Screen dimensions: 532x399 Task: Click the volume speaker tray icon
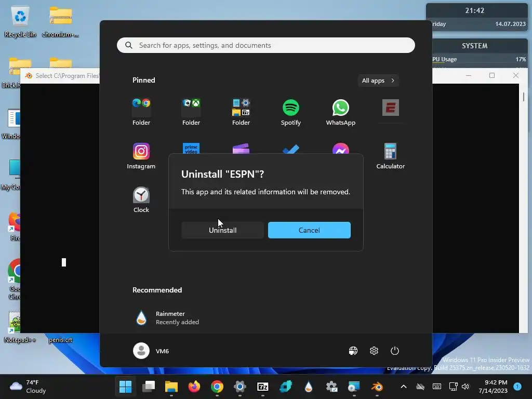point(465,387)
